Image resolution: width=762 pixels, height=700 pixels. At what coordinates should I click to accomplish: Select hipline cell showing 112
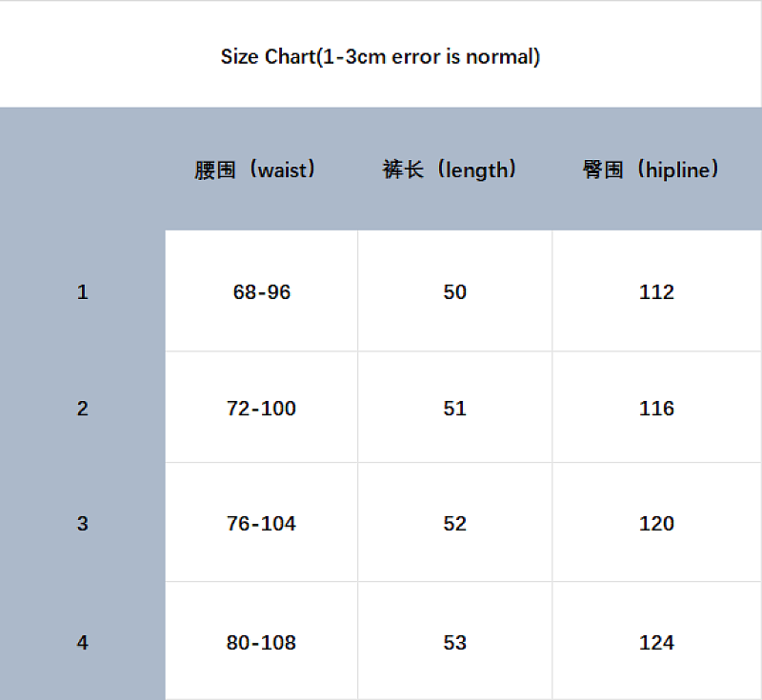coord(656,291)
